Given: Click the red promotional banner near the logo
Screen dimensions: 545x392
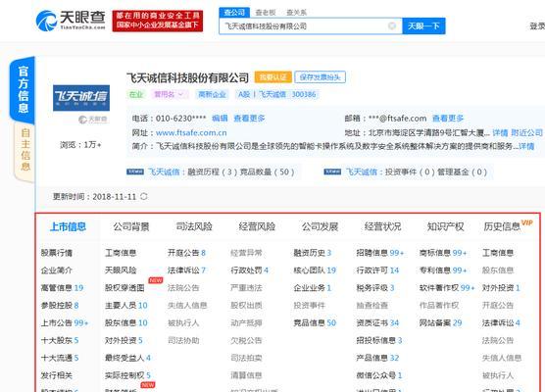Looking at the screenshot, I should click(158, 21).
